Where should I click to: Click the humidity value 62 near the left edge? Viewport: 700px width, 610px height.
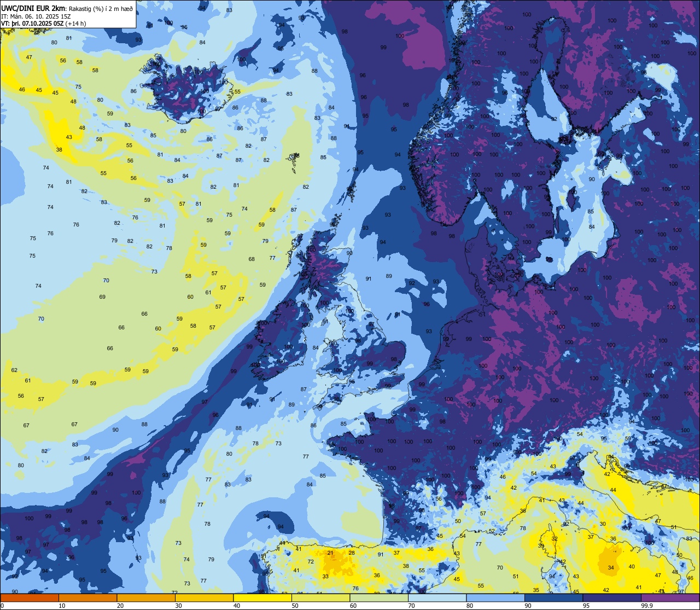click(14, 370)
